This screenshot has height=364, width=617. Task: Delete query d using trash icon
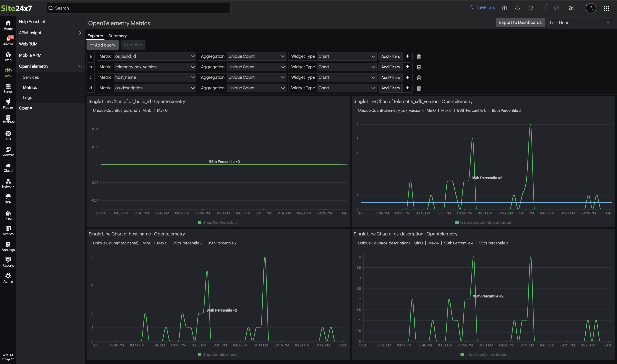(x=419, y=88)
